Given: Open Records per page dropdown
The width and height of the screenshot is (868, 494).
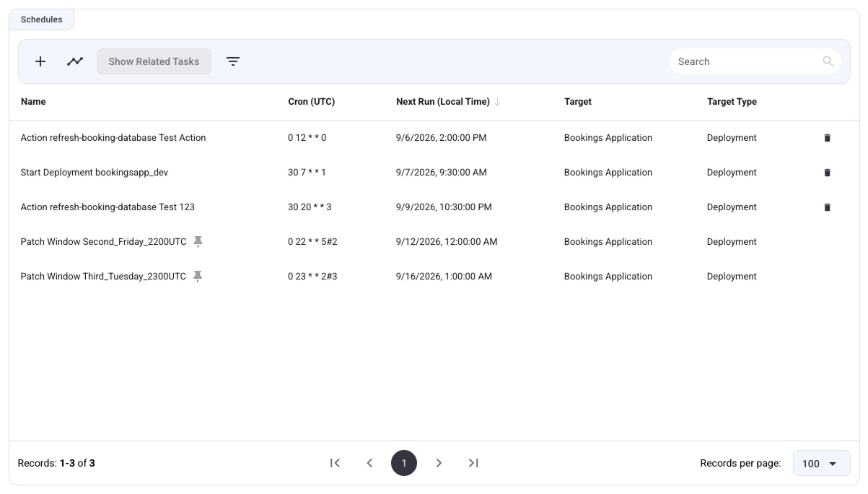Looking at the screenshot, I should pos(821,464).
